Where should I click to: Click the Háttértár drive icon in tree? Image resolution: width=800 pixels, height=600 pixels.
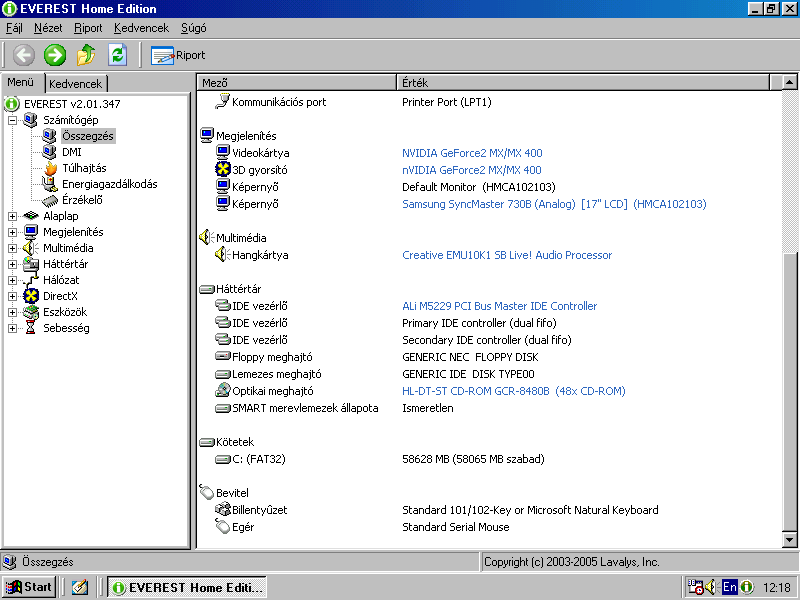[x=31, y=264]
